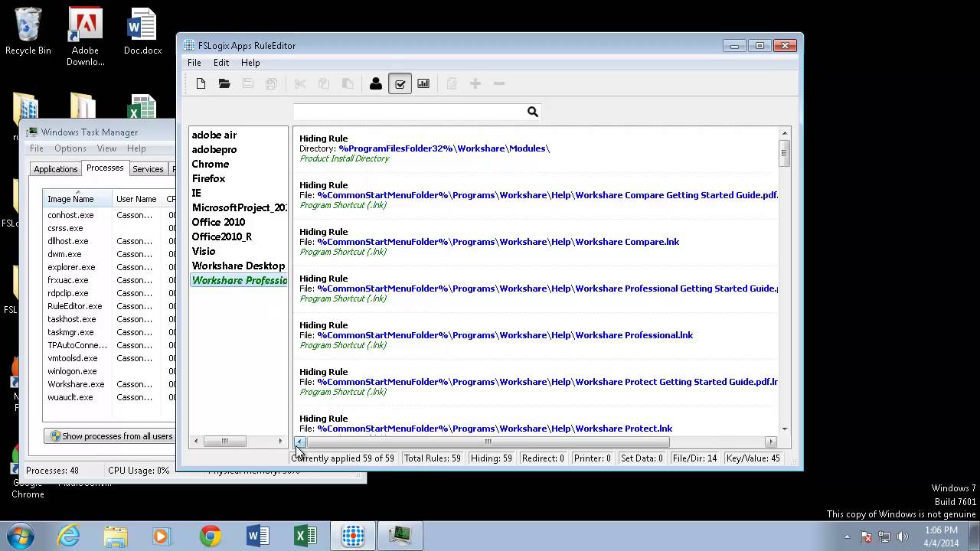The height and width of the screenshot is (551, 980).
Task: Open the RuleEditor File menu
Action: [x=194, y=63]
